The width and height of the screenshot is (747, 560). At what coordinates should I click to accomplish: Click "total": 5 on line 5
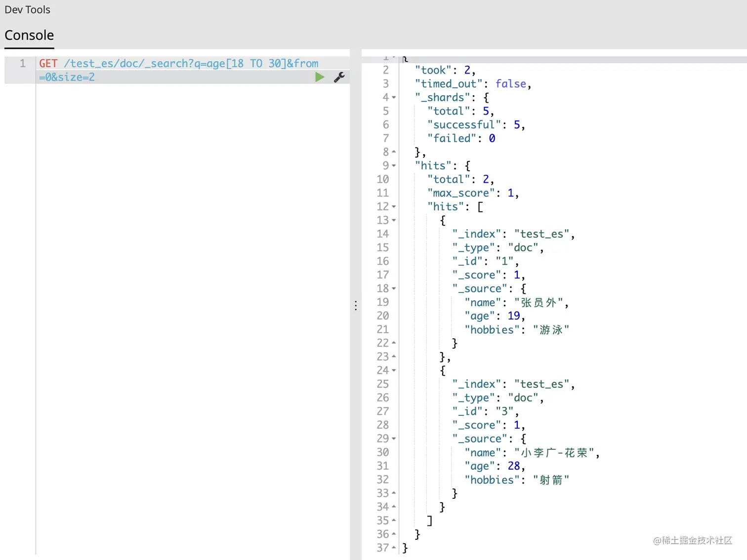click(x=460, y=111)
